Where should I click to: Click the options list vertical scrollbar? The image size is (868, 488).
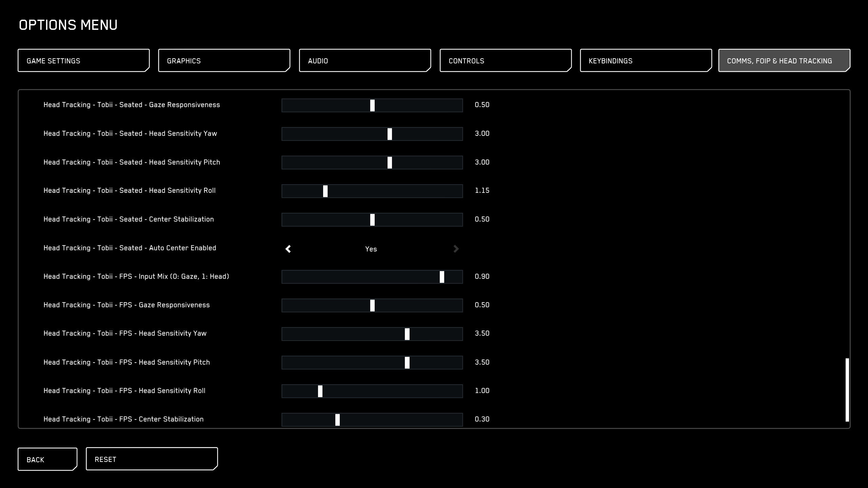pos(847,390)
